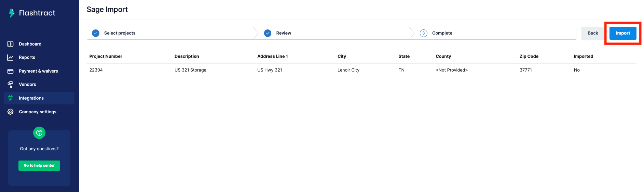Screen dimensions: 644x192
Task: Click the Company settings gear icon
Action: pos(11,112)
